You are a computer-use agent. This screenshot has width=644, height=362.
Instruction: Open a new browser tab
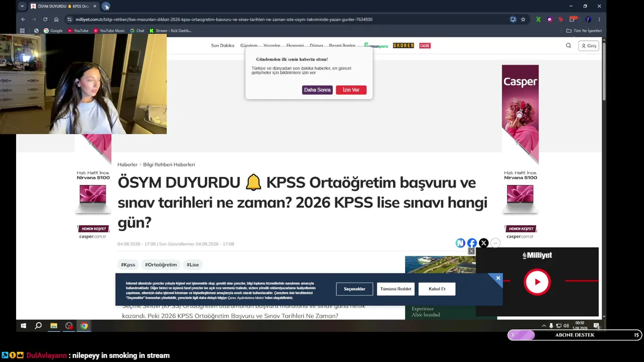click(106, 6)
